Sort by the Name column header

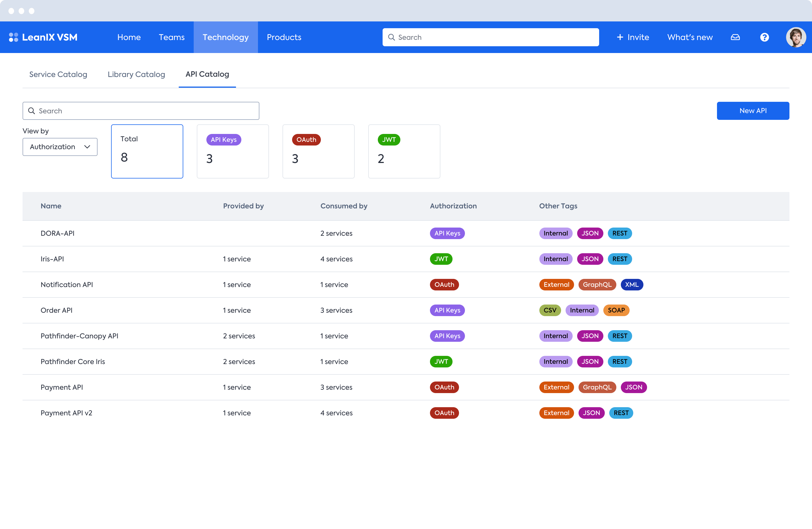51,206
